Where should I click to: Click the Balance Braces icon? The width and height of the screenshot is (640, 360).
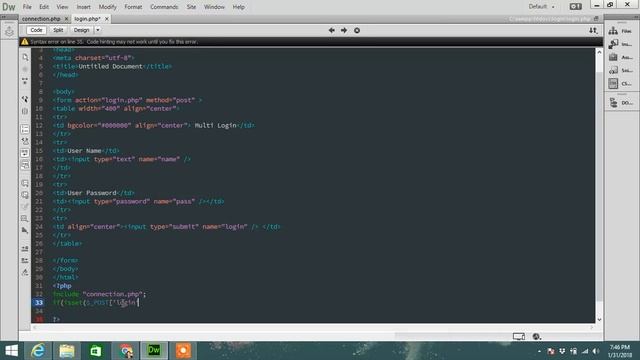25,111
